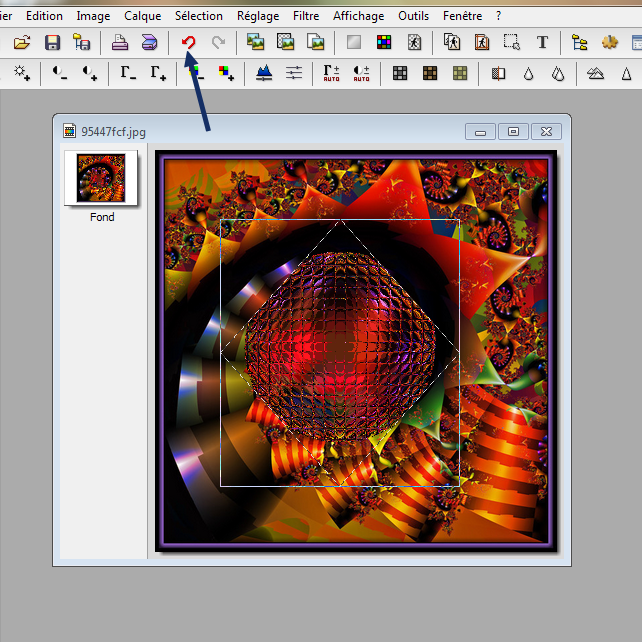
Task: Click the Scanner import icon
Action: (149, 42)
